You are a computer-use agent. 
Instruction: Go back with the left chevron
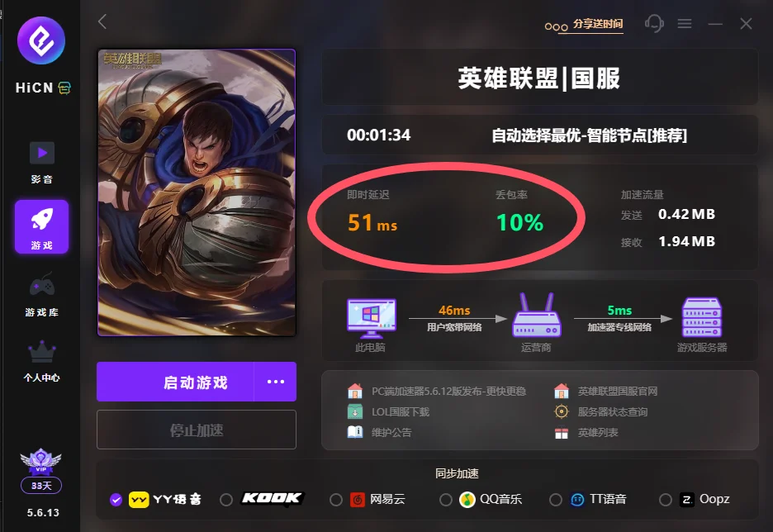(102, 21)
